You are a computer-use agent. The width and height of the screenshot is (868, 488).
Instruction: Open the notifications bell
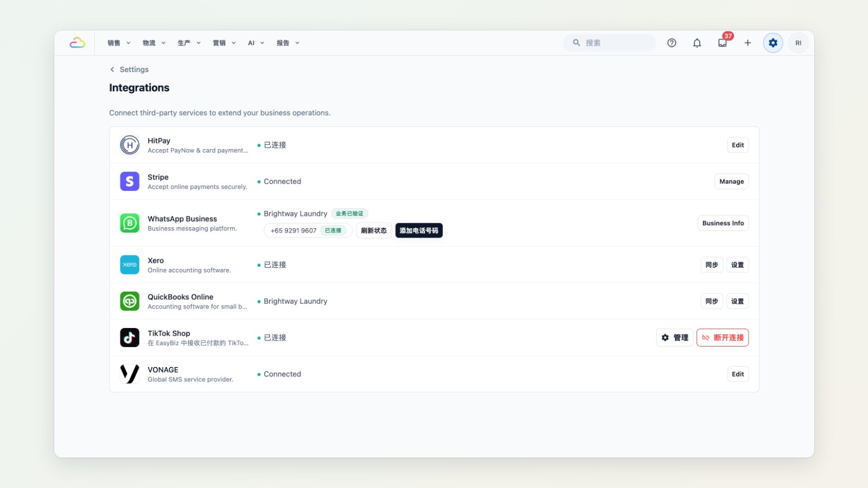[697, 43]
